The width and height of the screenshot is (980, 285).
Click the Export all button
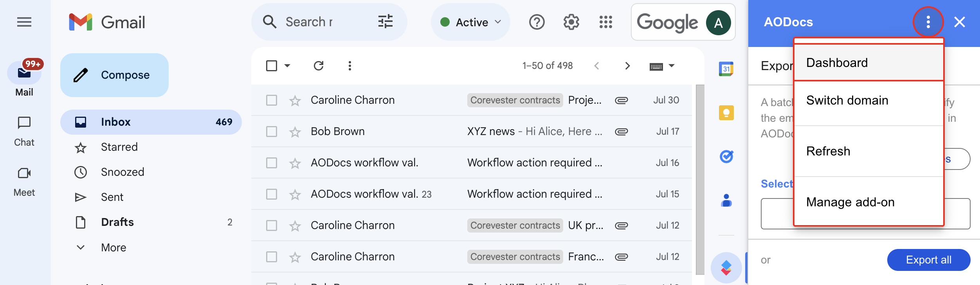pos(929,260)
